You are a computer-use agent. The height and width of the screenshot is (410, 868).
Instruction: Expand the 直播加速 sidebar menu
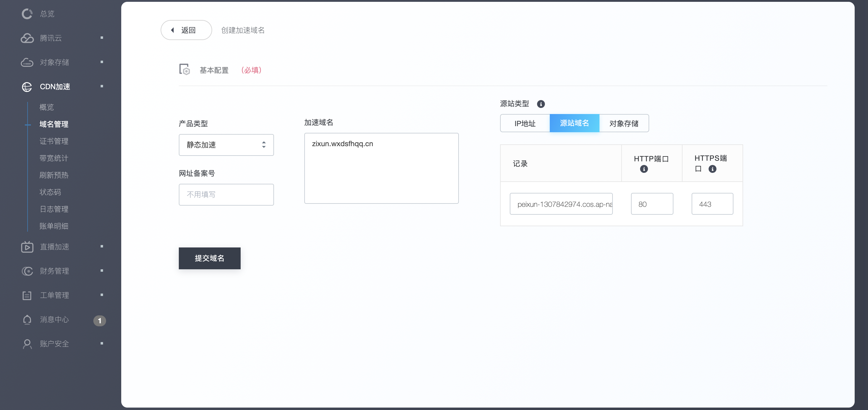coord(102,247)
